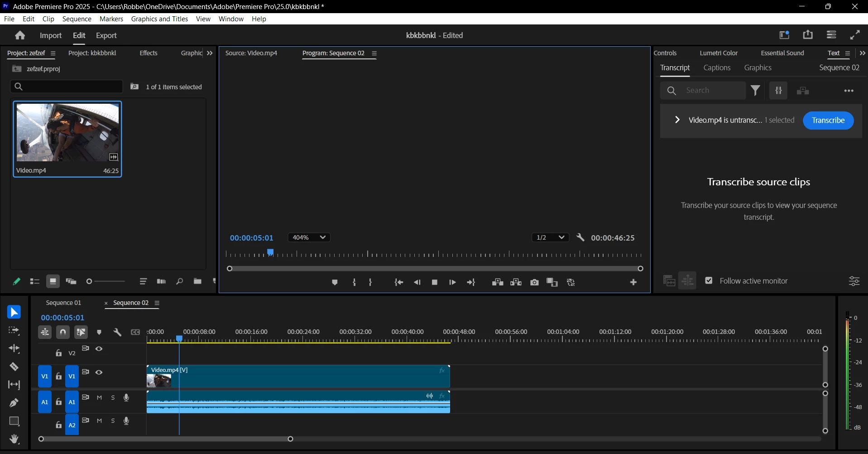This screenshot has width=868, height=454.
Task: Click the Extract button
Action: 516,282
